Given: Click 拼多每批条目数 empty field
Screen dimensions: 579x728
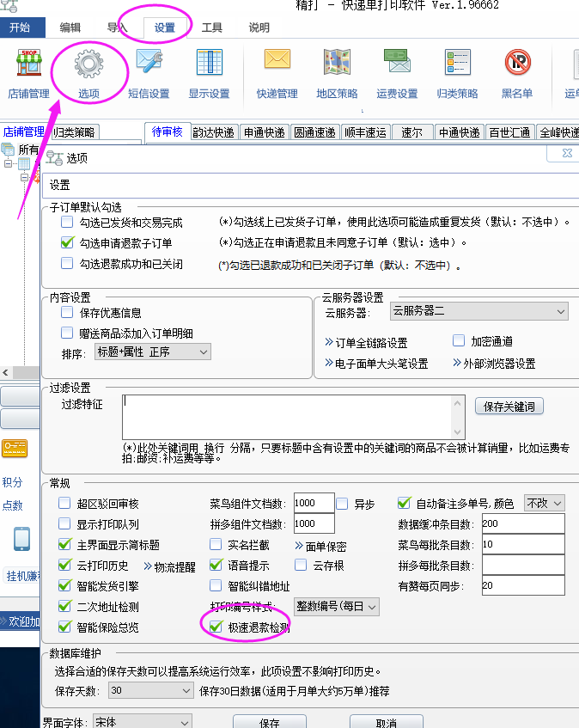Looking at the screenshot, I should click(523, 565).
